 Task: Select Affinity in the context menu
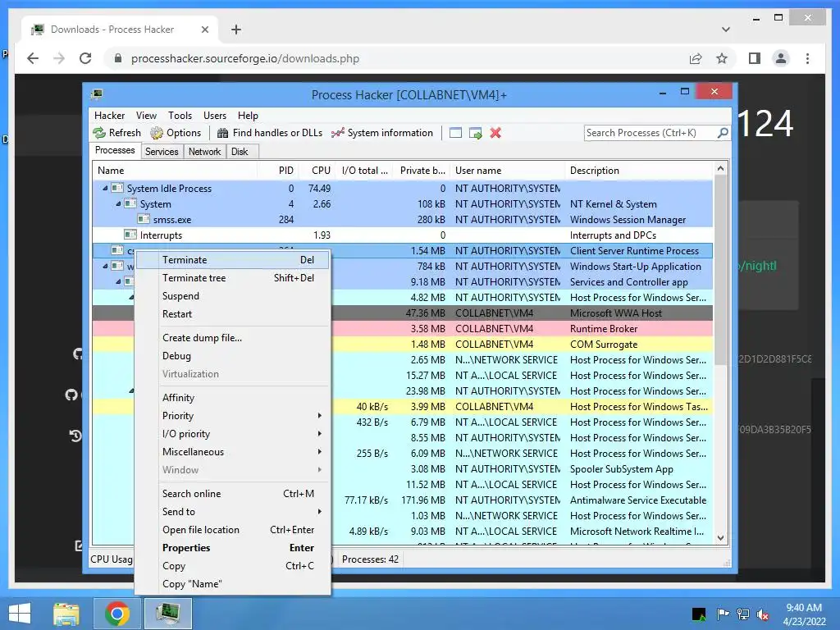[232, 398]
